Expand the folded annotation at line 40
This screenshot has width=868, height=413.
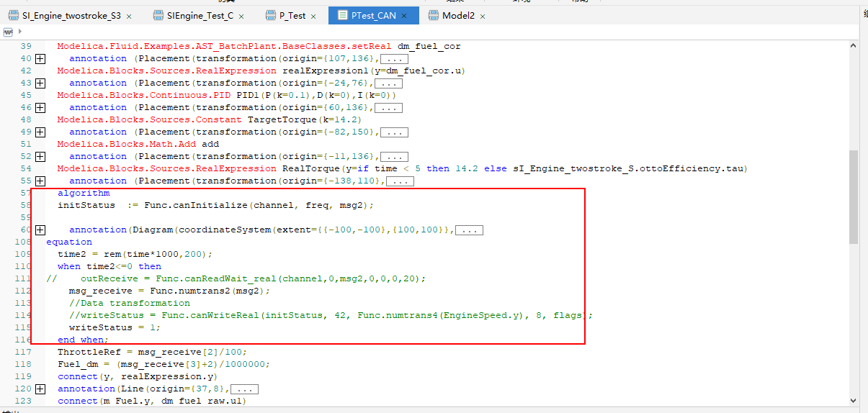click(x=40, y=58)
